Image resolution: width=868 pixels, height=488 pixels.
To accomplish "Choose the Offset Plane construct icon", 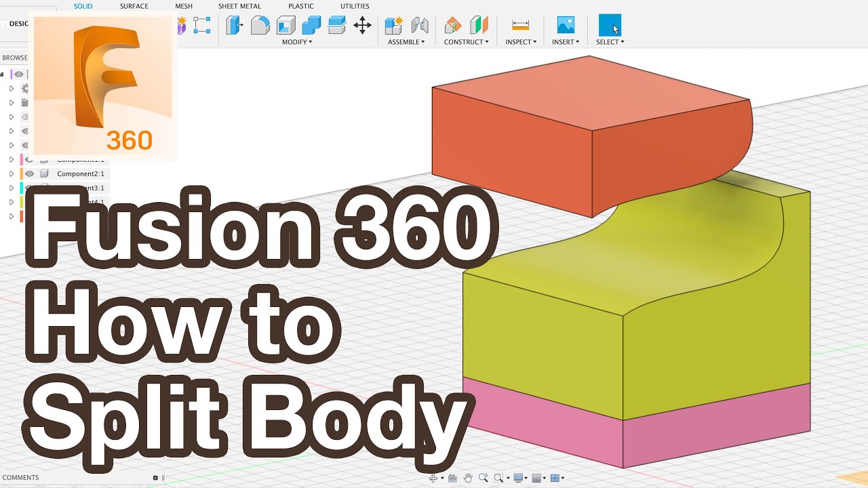I will click(452, 26).
